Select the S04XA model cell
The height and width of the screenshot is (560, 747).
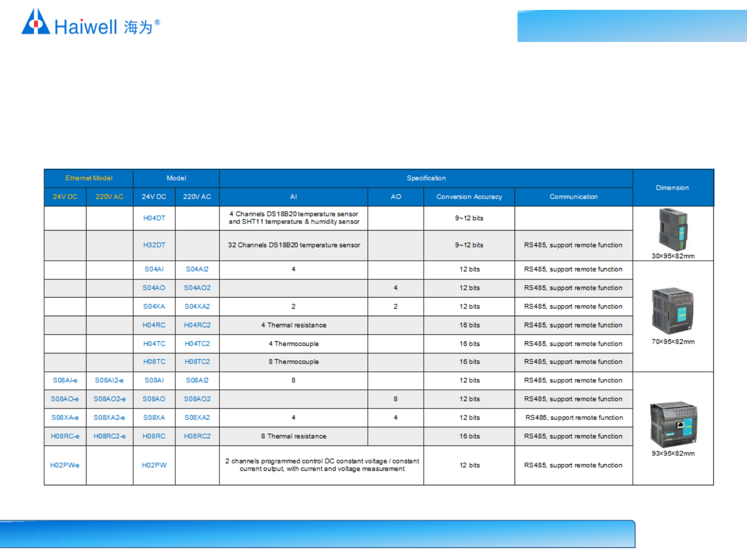point(154,306)
